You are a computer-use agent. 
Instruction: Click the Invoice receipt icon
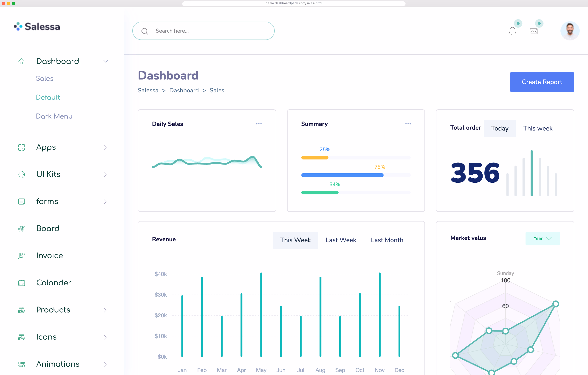point(22,256)
